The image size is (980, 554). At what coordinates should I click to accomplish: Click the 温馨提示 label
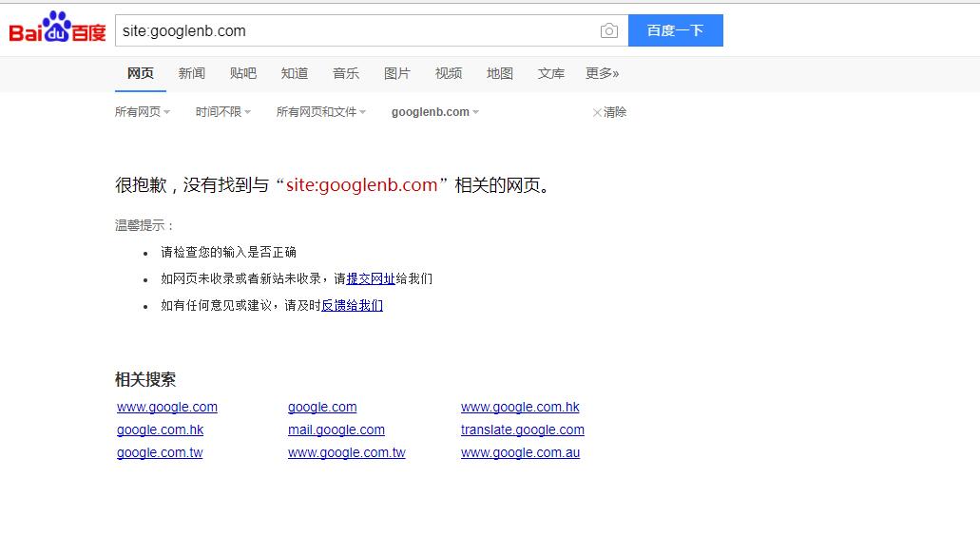[x=144, y=225]
